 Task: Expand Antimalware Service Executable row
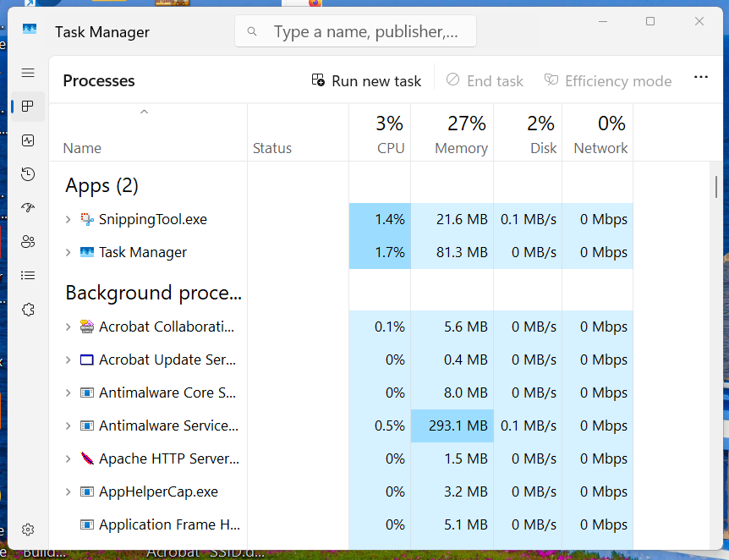(69, 426)
